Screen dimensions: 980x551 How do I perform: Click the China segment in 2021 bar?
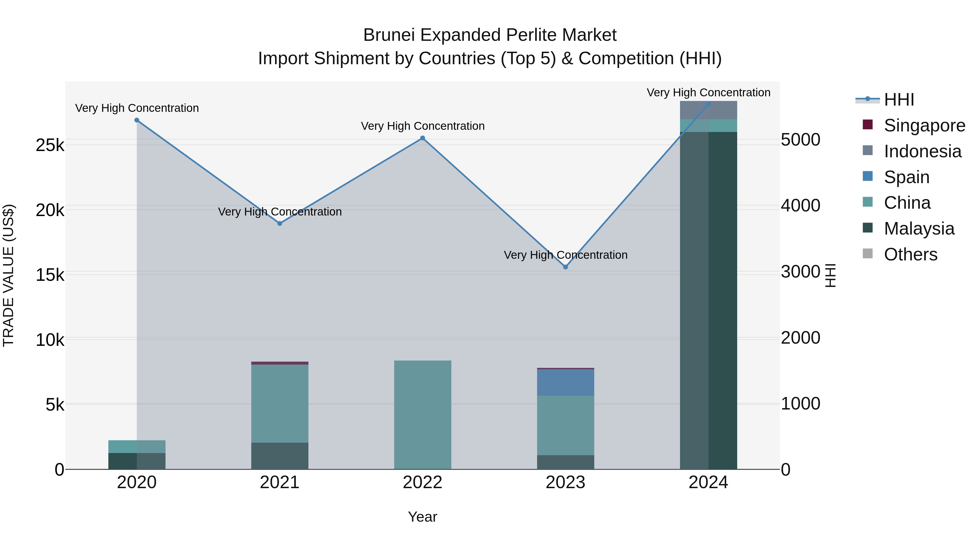click(x=280, y=404)
